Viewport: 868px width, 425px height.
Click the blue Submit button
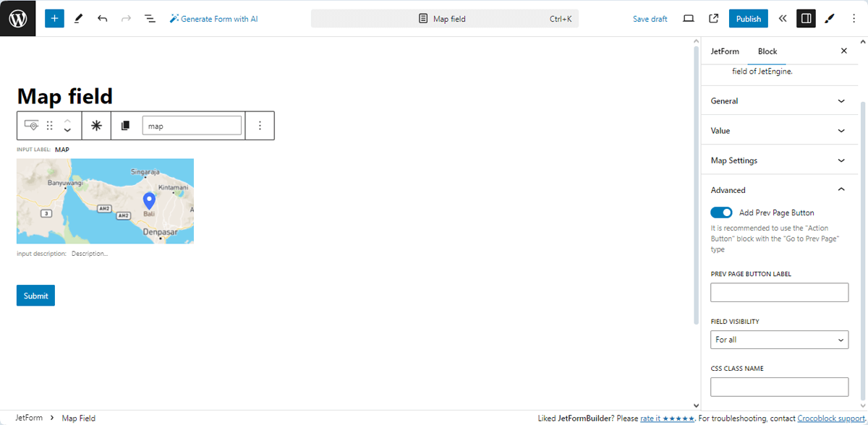[35, 296]
